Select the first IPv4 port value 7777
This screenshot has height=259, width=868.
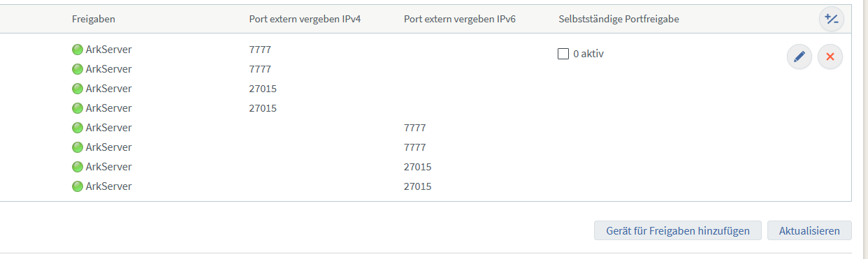pyautogui.click(x=260, y=50)
